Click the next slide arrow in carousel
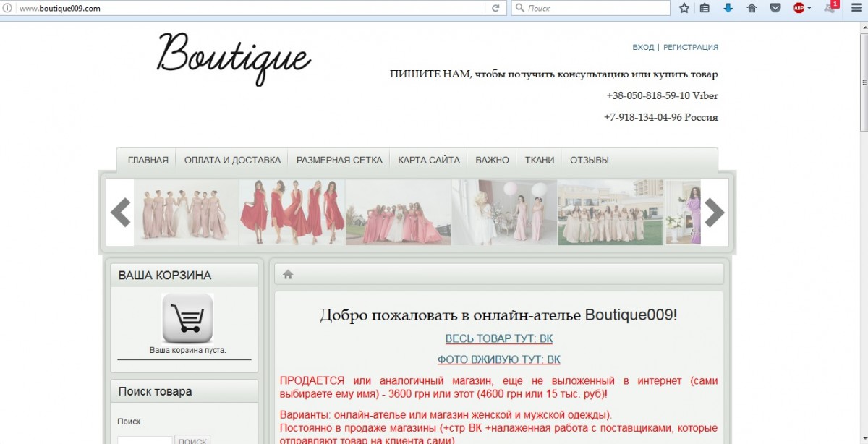The height and width of the screenshot is (444, 868). [715, 213]
